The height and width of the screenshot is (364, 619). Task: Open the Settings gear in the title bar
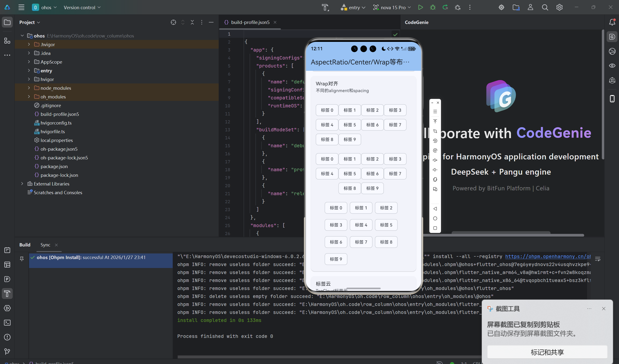pos(559,7)
